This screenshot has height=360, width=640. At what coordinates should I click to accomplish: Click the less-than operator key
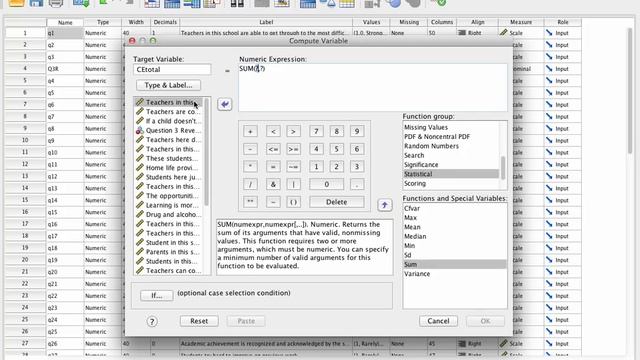point(273,131)
